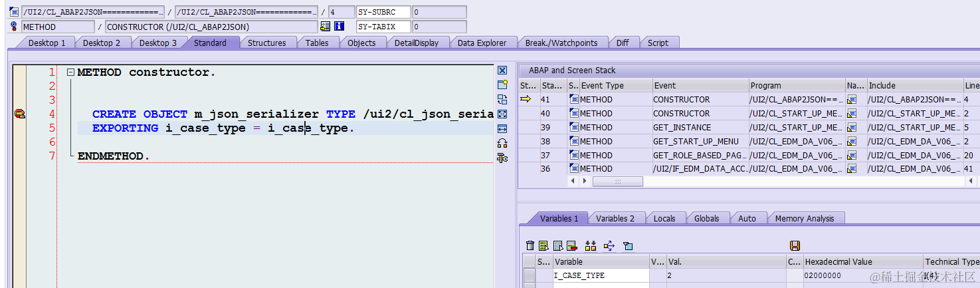Switch to the Variables 2 tab
The height and width of the screenshot is (288, 980).
(x=615, y=218)
